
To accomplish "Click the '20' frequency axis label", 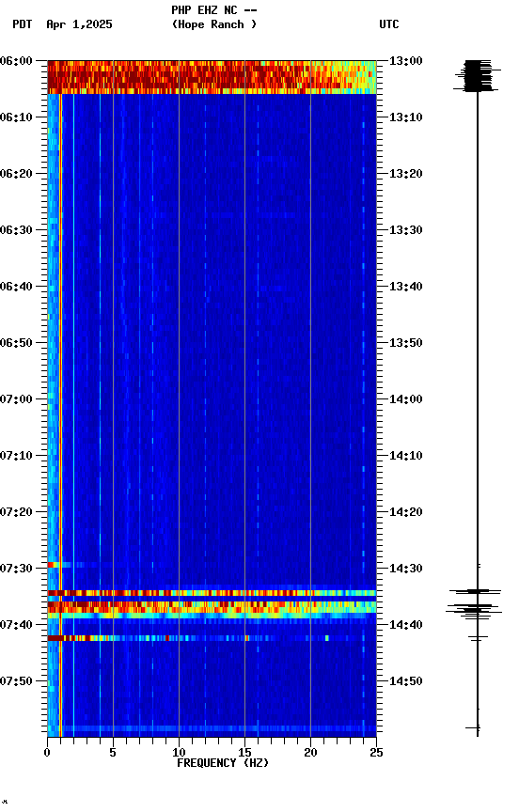I will click(x=311, y=753).
